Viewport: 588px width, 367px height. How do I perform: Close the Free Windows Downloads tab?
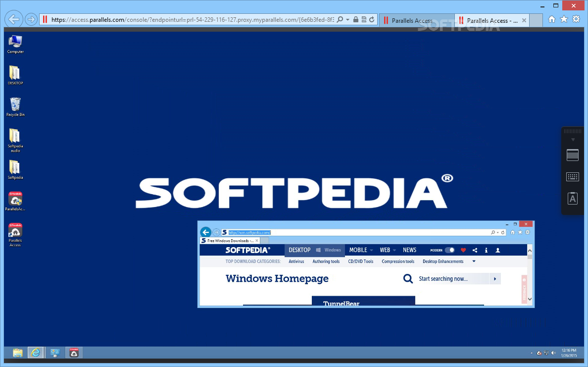click(x=257, y=241)
